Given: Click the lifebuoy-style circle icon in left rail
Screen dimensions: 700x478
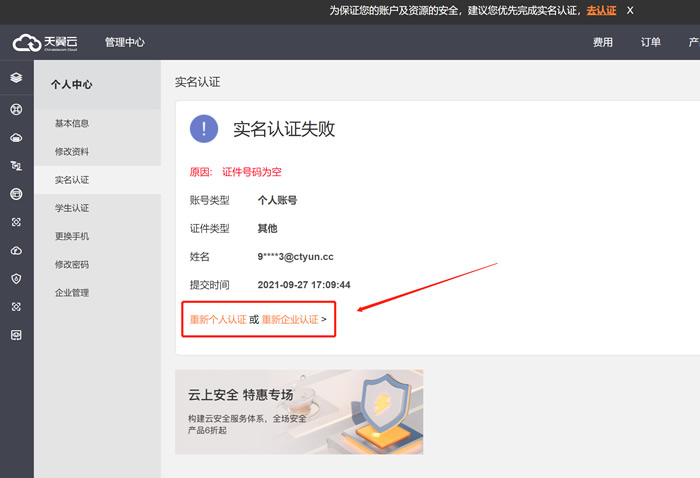Looking at the screenshot, I should (x=16, y=109).
